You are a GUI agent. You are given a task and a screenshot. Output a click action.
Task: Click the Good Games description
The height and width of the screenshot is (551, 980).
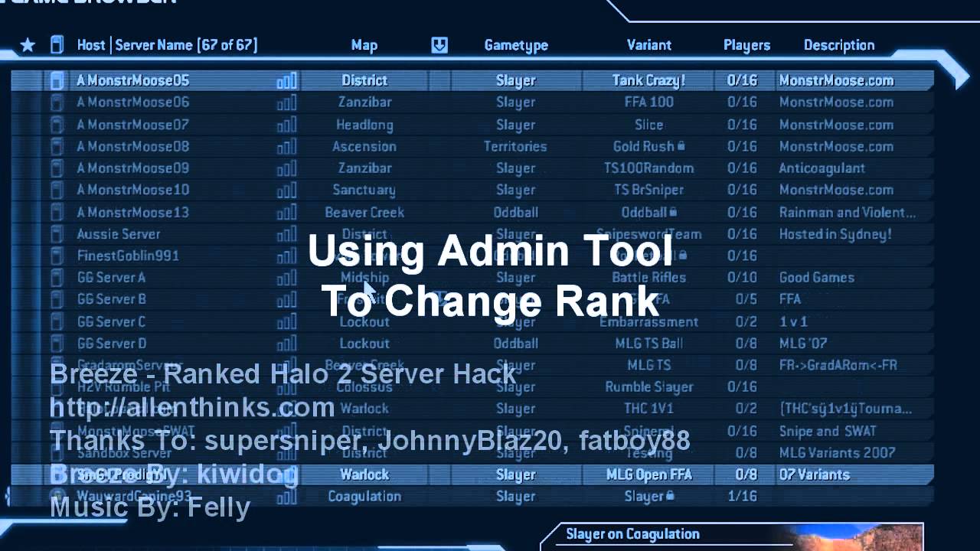(817, 278)
